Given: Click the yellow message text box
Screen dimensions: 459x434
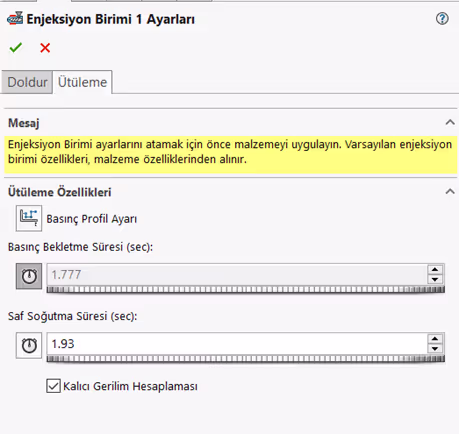Looking at the screenshot, I should tap(231, 155).
